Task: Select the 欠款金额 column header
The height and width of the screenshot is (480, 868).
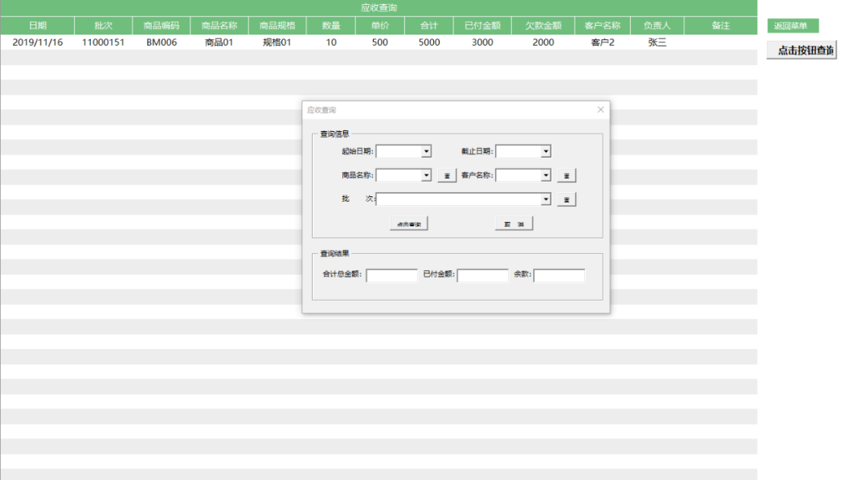Action: [x=543, y=26]
